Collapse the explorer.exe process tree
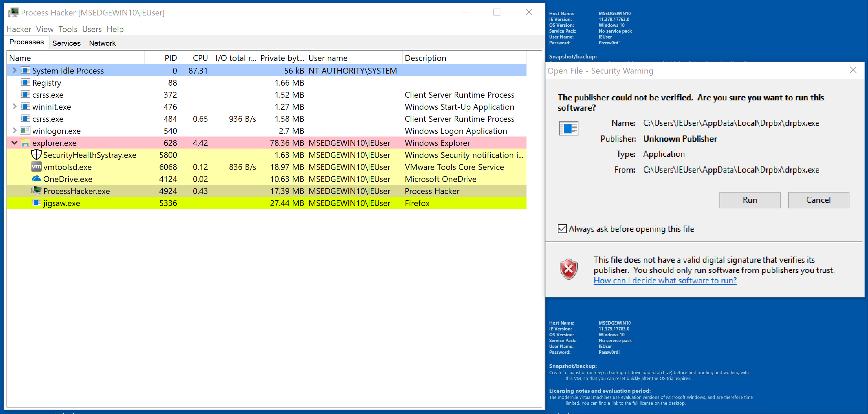Image resolution: width=868 pixels, height=414 pixels. [14, 143]
